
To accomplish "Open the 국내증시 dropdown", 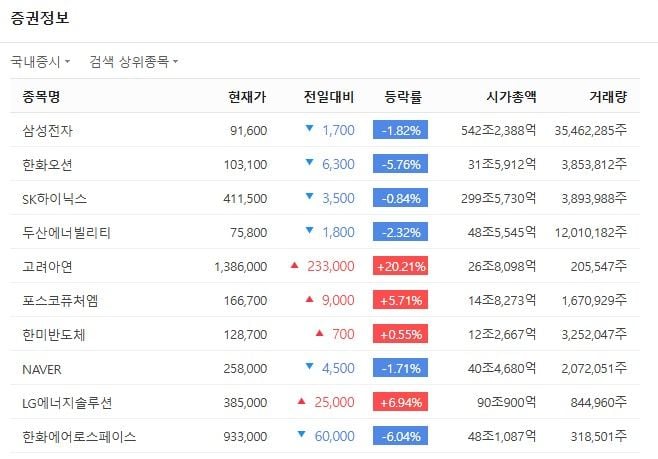I will (x=40, y=62).
